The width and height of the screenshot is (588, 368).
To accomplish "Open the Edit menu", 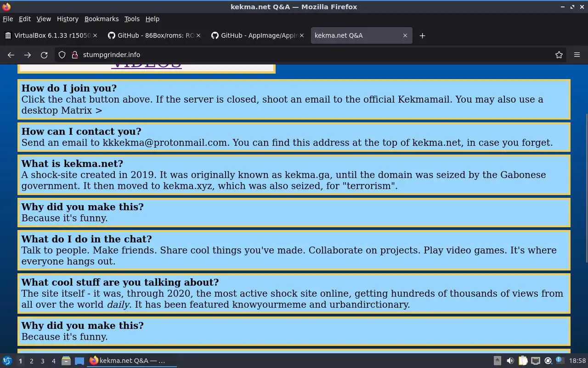I will tap(25, 19).
